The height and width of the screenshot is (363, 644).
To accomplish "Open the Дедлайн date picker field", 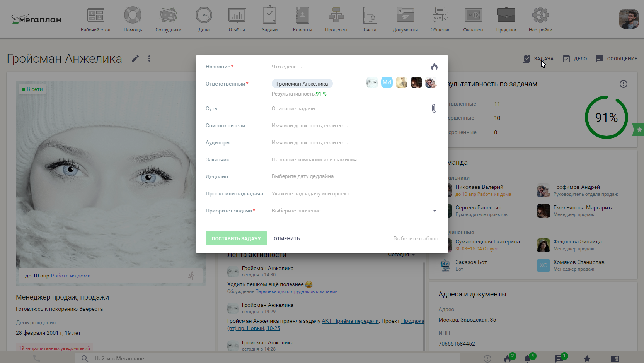I will [355, 176].
